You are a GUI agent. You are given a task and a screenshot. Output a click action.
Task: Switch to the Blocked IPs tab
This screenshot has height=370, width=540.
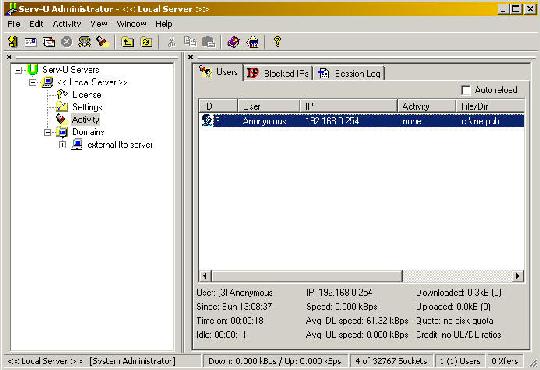click(278, 73)
